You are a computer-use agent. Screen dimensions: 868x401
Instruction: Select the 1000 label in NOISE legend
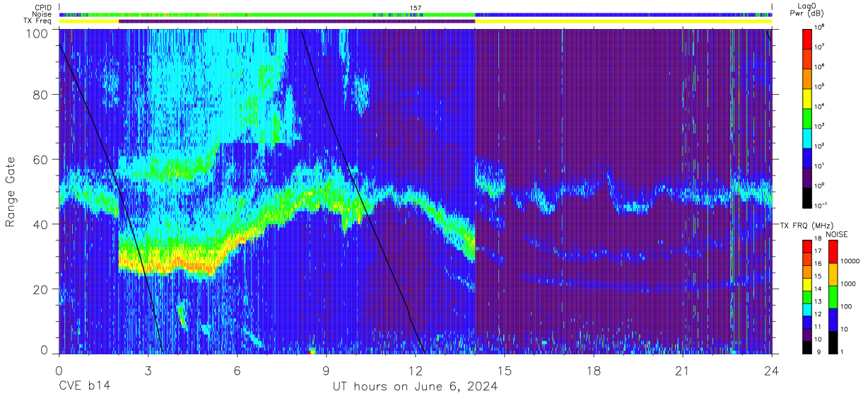coord(849,283)
